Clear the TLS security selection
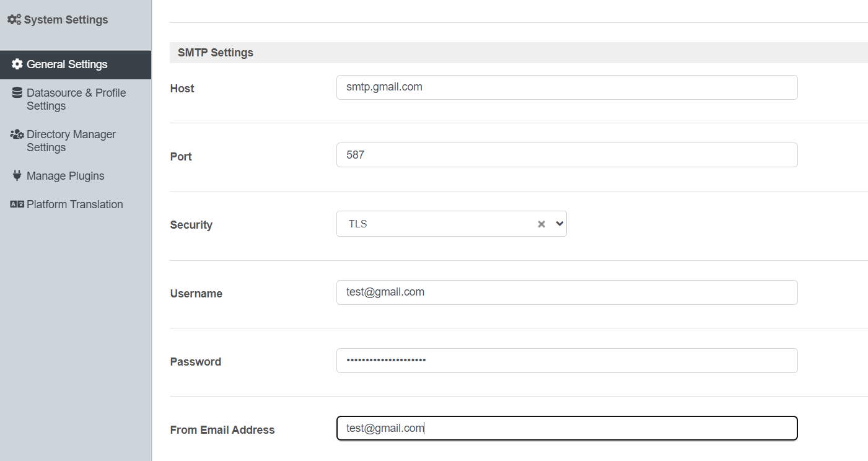Viewport: 868px width, 461px height. tap(541, 224)
